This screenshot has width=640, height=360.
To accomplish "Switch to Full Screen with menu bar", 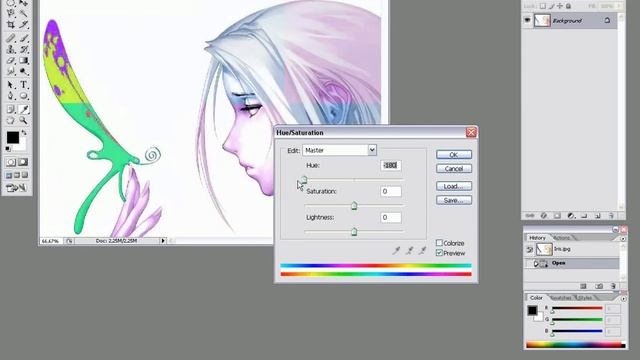I will tap(17, 175).
